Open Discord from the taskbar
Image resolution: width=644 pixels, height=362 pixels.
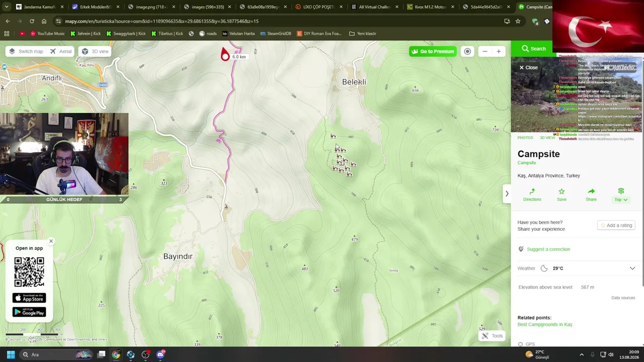tap(160, 354)
